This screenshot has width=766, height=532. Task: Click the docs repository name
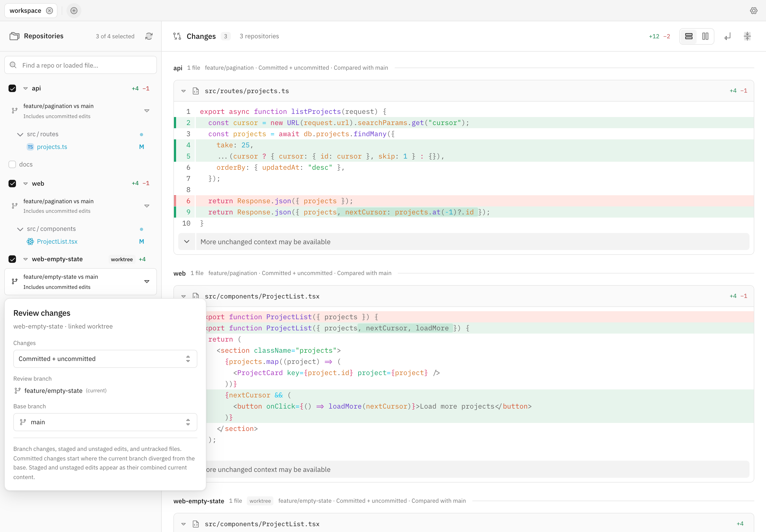tap(26, 164)
